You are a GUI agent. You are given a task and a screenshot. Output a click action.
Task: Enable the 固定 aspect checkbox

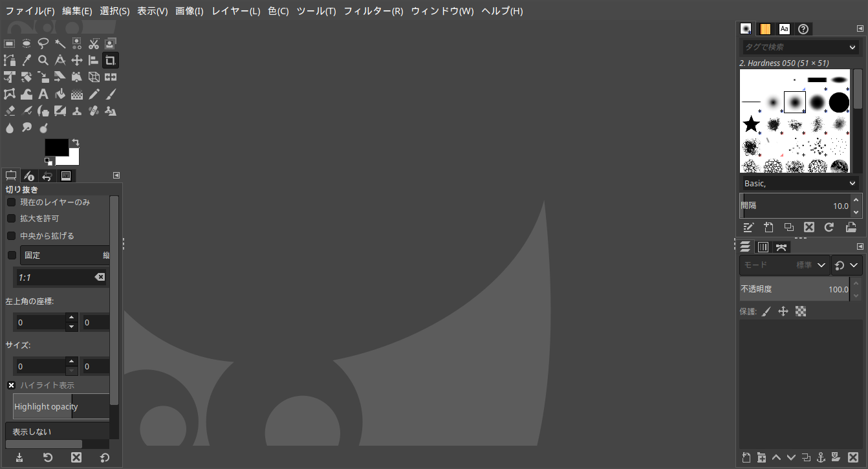pos(11,255)
